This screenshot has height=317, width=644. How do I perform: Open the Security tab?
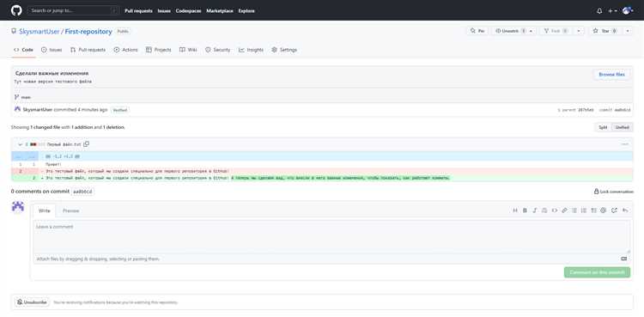click(x=218, y=50)
